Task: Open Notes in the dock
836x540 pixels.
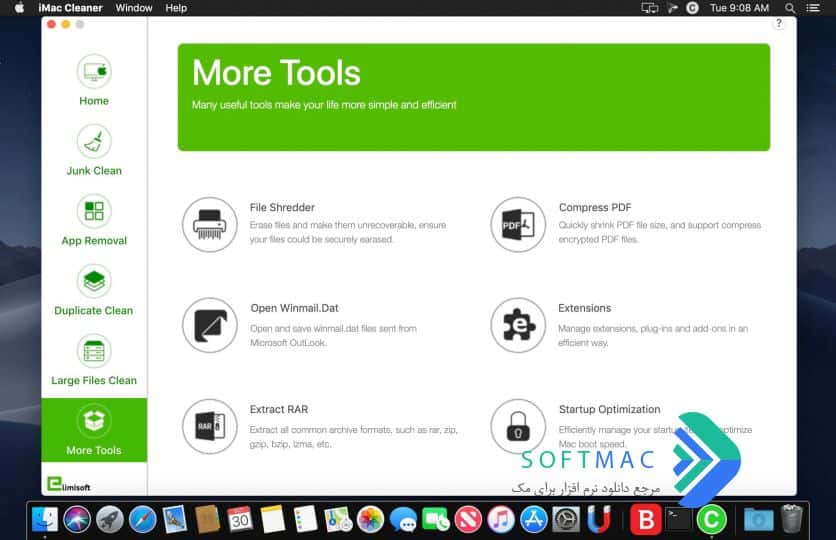Action: pos(273,519)
